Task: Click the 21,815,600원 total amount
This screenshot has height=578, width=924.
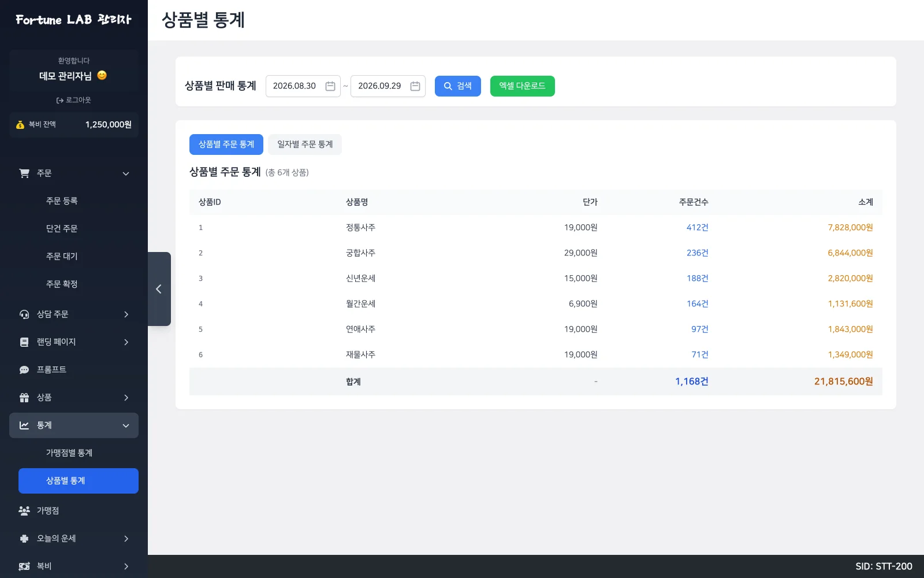Action: tap(843, 381)
